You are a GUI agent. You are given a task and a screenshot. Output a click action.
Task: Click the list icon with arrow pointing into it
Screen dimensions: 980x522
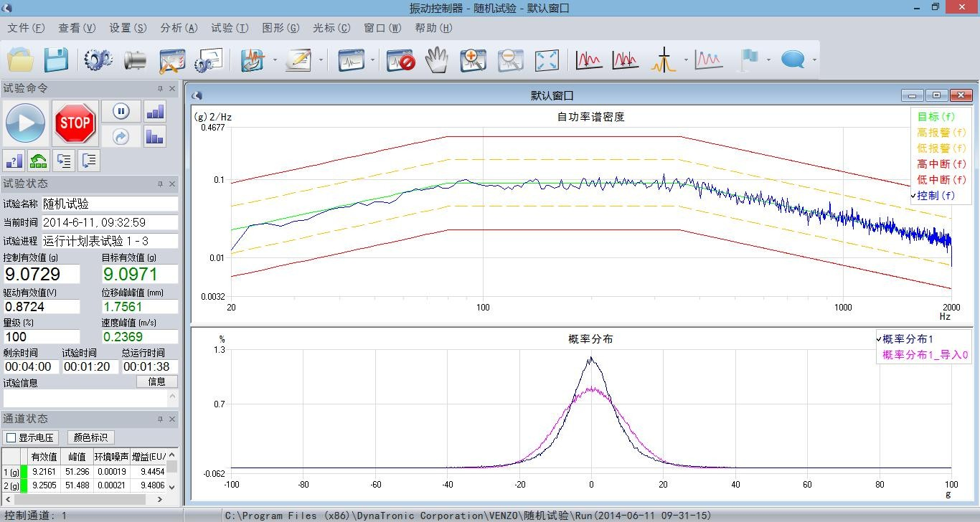coord(64,161)
